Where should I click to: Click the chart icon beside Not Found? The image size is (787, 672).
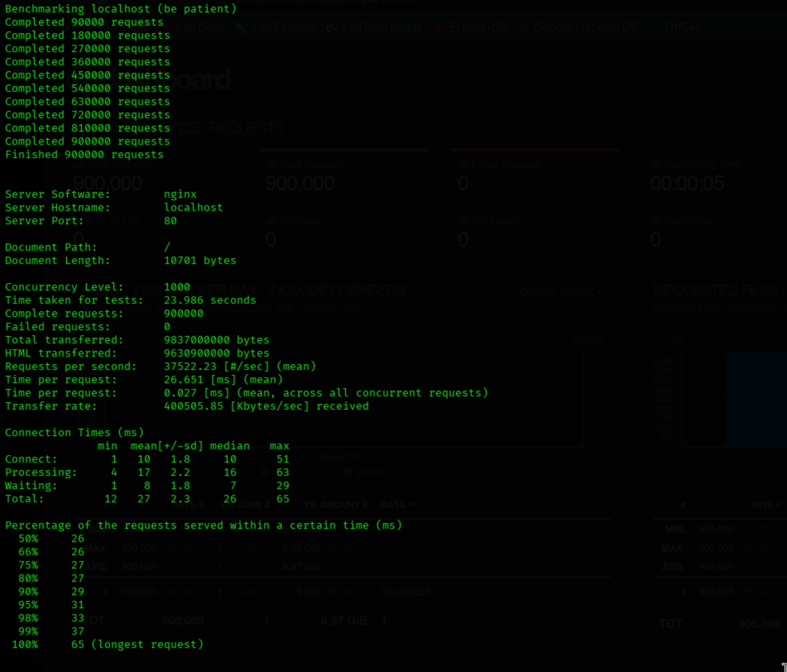[462, 221]
